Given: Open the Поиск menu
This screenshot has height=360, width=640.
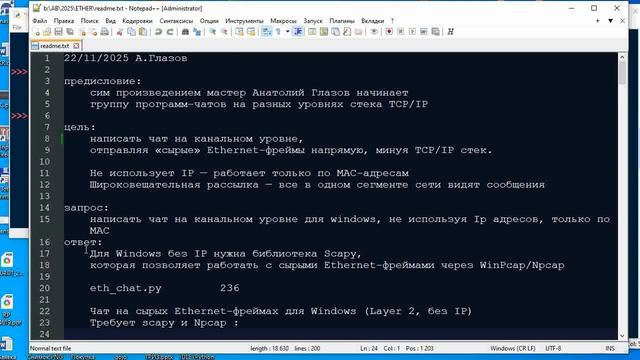Looking at the screenshot, I should [89, 21].
